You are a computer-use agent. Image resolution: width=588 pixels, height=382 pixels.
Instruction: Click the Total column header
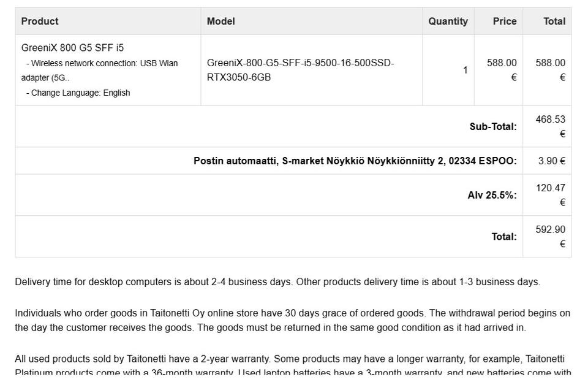[554, 21]
